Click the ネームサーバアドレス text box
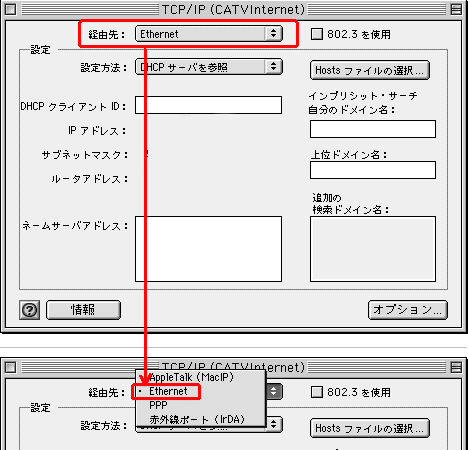Viewport: 468px width, 450px height. (208, 249)
